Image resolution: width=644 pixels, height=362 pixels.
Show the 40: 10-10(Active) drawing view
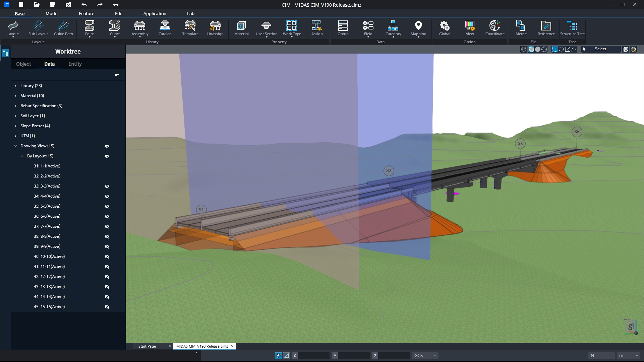click(x=107, y=257)
